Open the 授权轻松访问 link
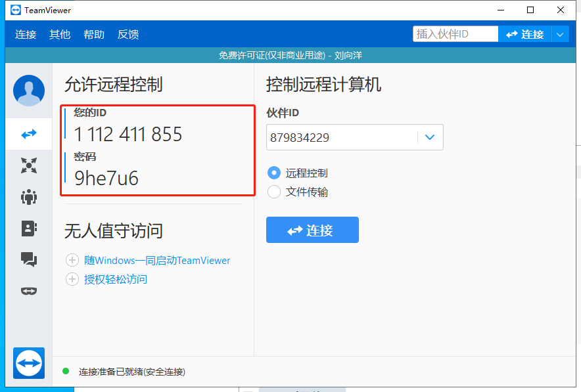This screenshot has height=392, width=581. coord(116,280)
